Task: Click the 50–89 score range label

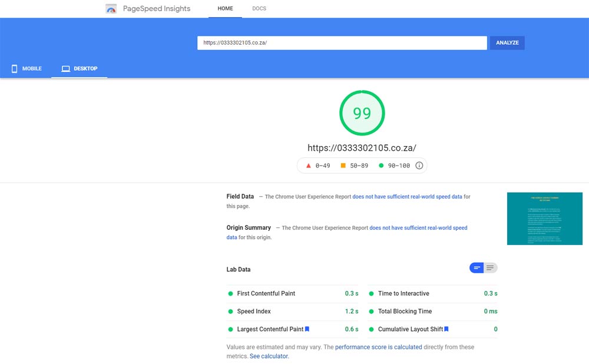Action: click(359, 166)
